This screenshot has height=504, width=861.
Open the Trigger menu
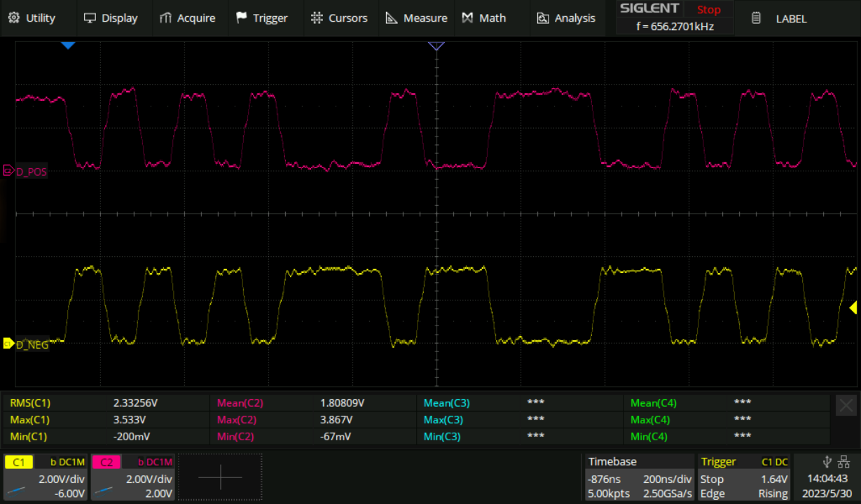pos(262,18)
